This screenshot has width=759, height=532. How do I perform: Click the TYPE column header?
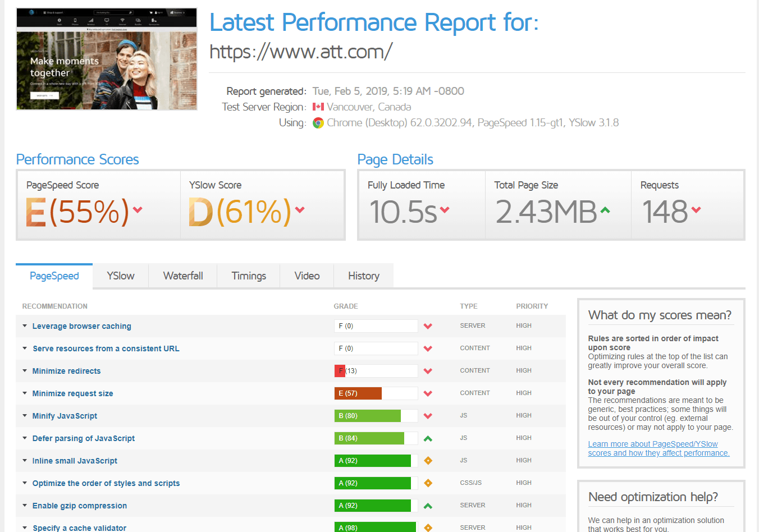click(x=469, y=306)
